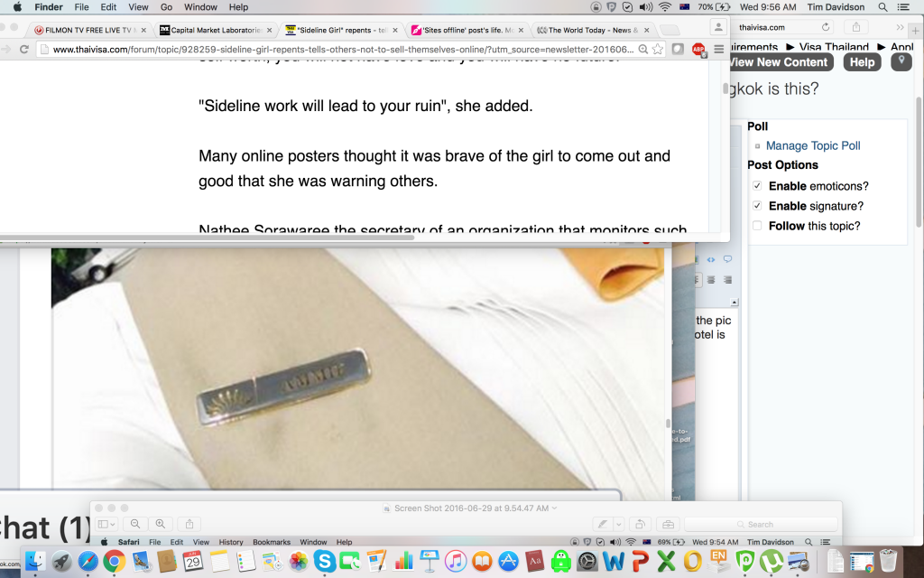The height and width of the screenshot is (578, 924).
Task: Click the battery 70% status
Action: [715, 7]
